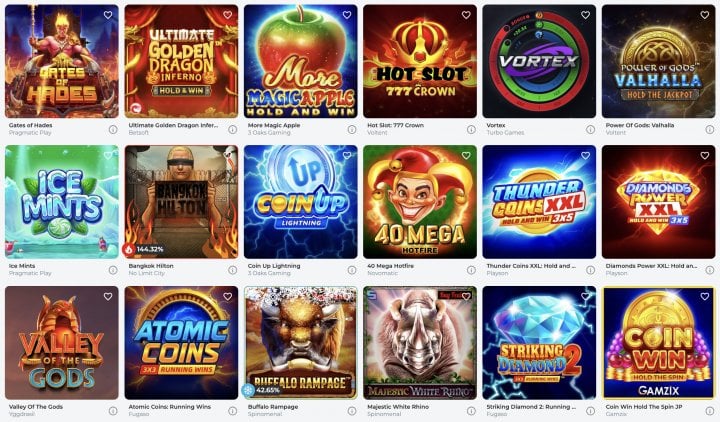Open Striking Diamond 2 game thumbnail
This screenshot has height=422, width=720.
539,343
